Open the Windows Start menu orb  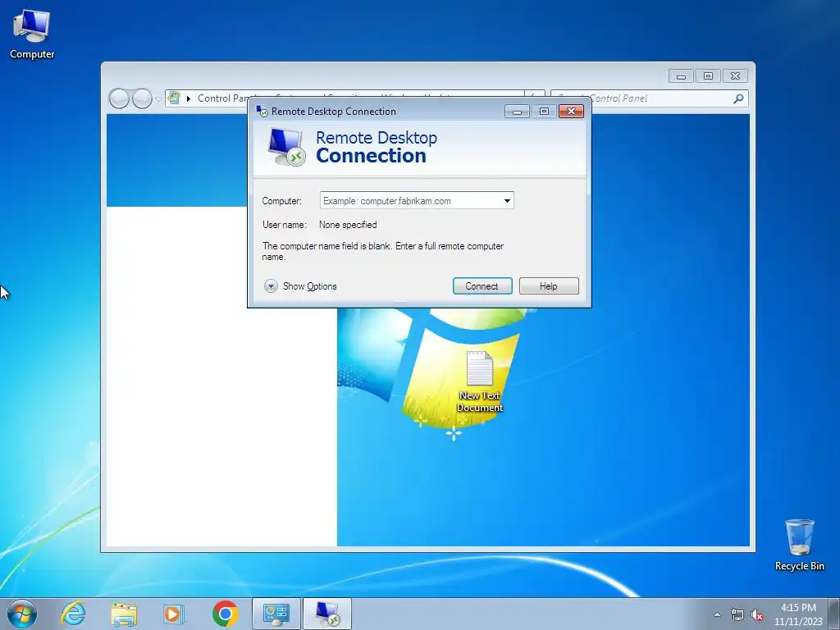pyautogui.click(x=22, y=614)
